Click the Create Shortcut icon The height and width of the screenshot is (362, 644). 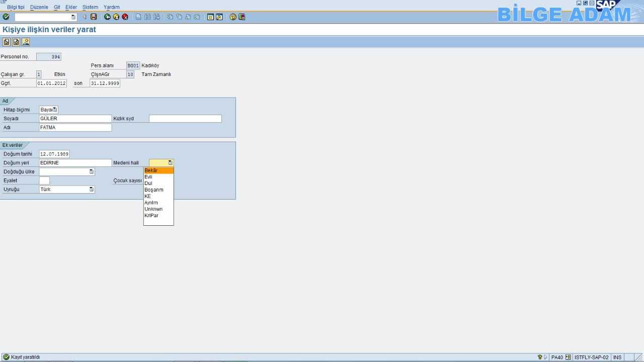pyautogui.click(x=219, y=17)
